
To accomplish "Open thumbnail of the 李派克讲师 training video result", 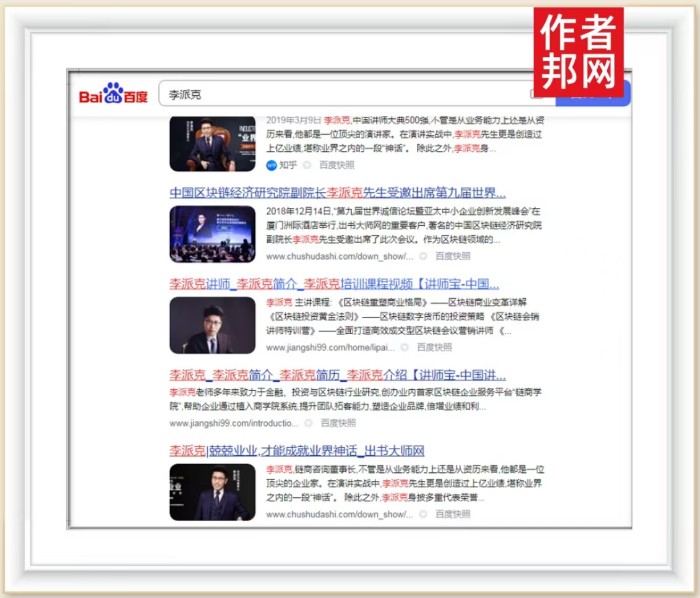I will coord(212,325).
